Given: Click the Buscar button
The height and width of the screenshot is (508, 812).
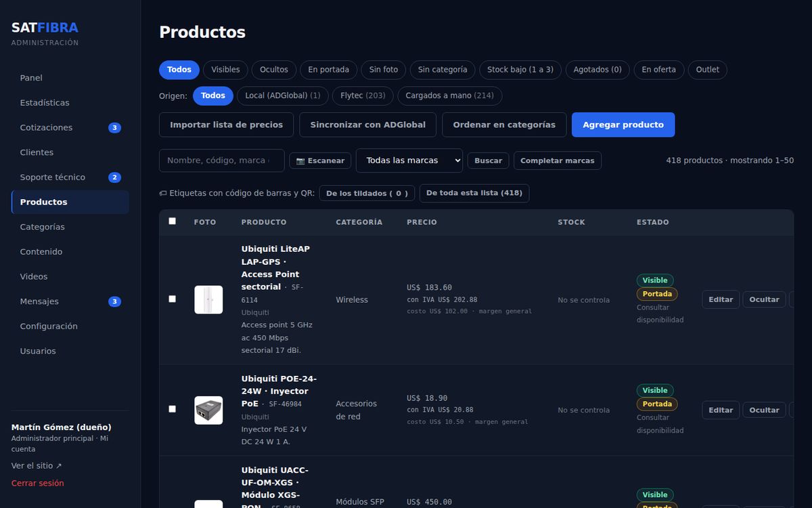Looking at the screenshot, I should 488,161.
